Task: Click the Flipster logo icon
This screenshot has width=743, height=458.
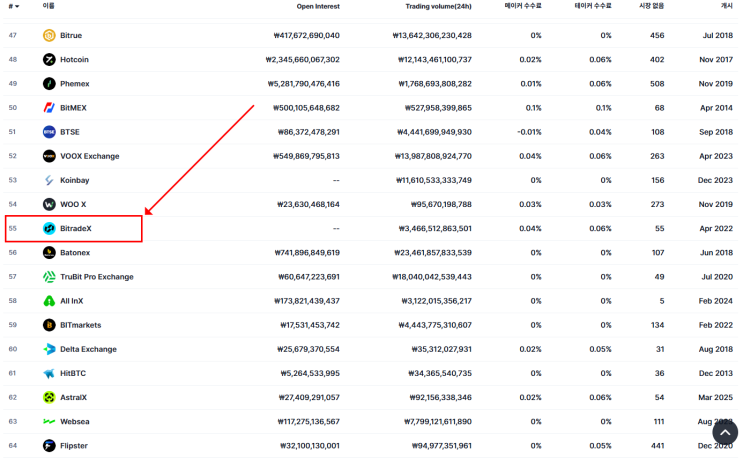Action: click(49, 446)
